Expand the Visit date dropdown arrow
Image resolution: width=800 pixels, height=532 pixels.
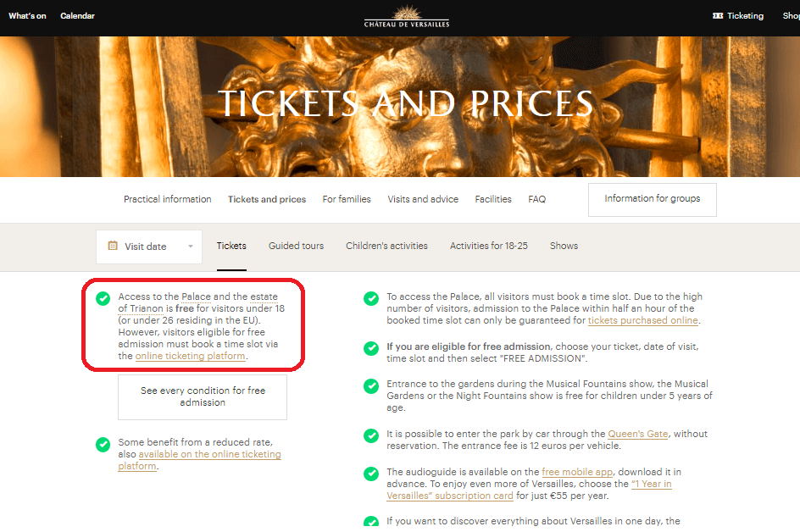[x=191, y=247]
